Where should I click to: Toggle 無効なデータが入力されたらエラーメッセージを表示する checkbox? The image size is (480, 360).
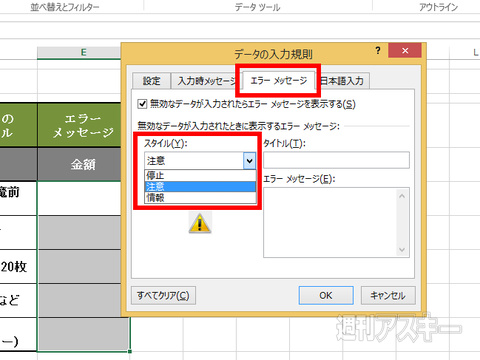coord(142,104)
